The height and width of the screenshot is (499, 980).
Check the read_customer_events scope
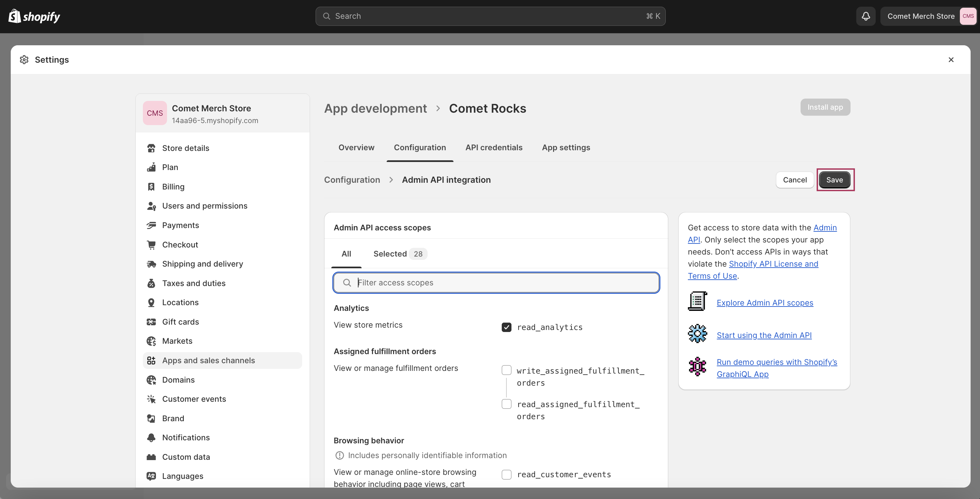click(506, 475)
